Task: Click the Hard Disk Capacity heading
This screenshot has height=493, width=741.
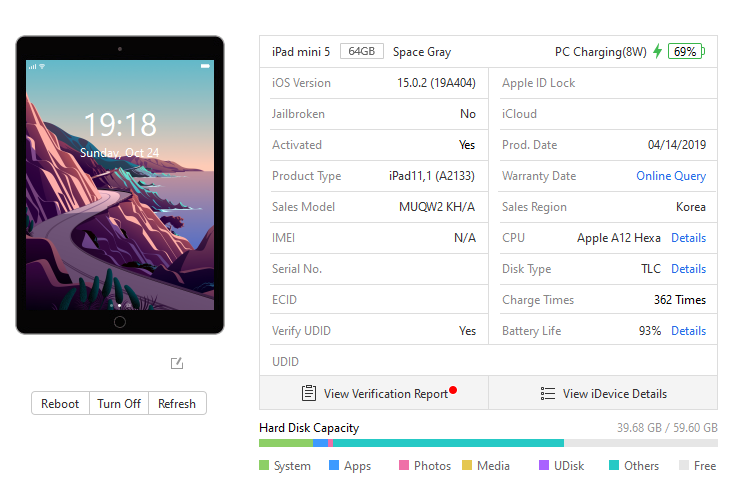Action: coord(309,428)
